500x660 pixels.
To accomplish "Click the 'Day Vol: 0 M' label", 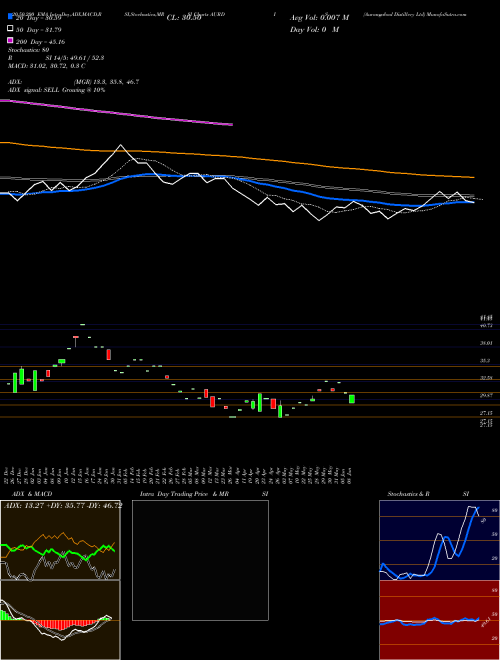I will 314,30.
